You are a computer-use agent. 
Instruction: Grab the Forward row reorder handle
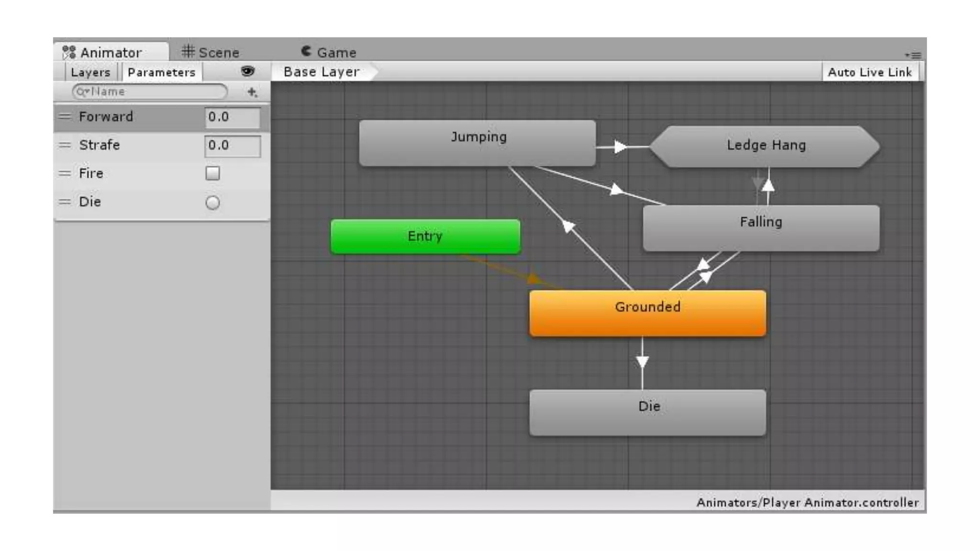(x=65, y=116)
